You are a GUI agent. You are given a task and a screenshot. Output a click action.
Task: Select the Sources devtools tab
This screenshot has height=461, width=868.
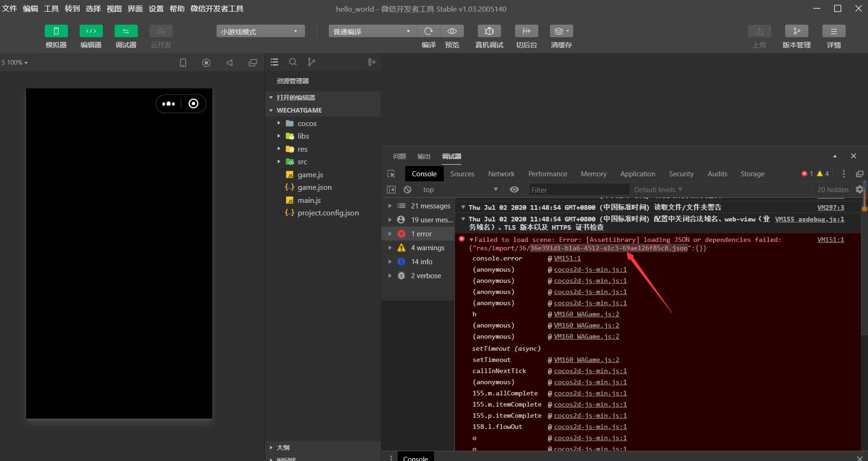click(462, 174)
